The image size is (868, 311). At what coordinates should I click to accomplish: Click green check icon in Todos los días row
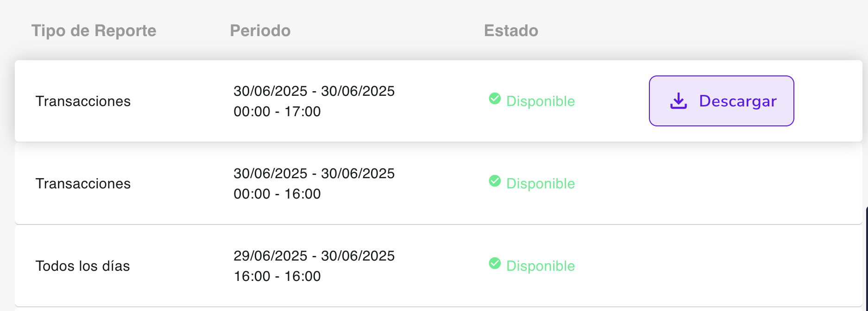495,263
